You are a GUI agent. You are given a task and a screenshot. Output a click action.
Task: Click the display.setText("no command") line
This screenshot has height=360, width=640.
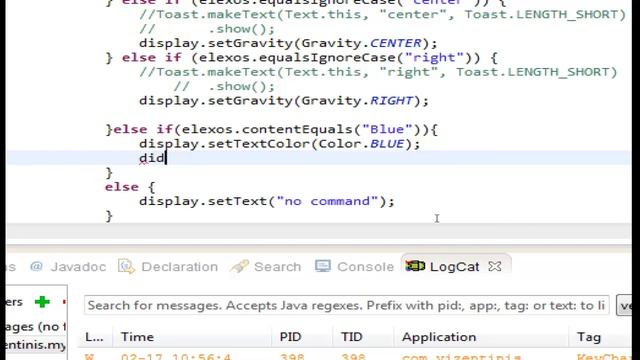(x=267, y=201)
